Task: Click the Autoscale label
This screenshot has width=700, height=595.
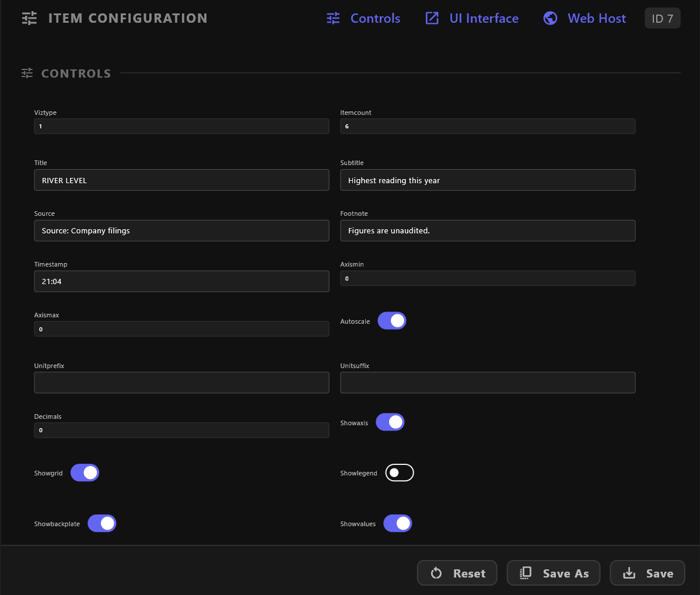Action: coord(355,321)
